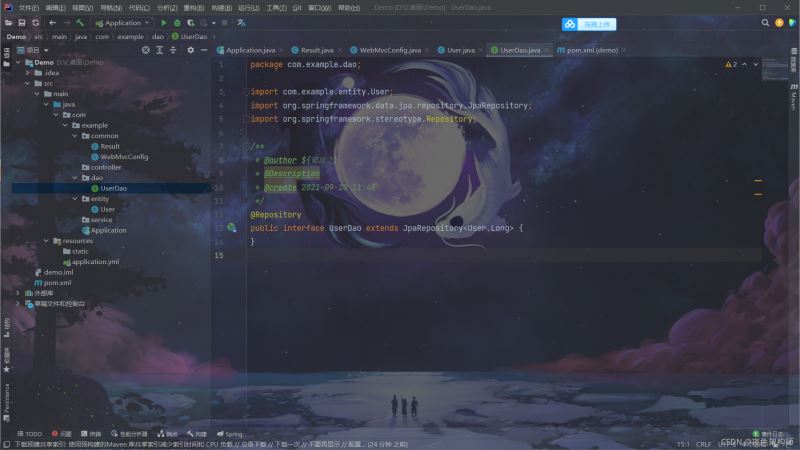Open the Tools menu
The height and width of the screenshot is (450, 800).
[x=276, y=8]
